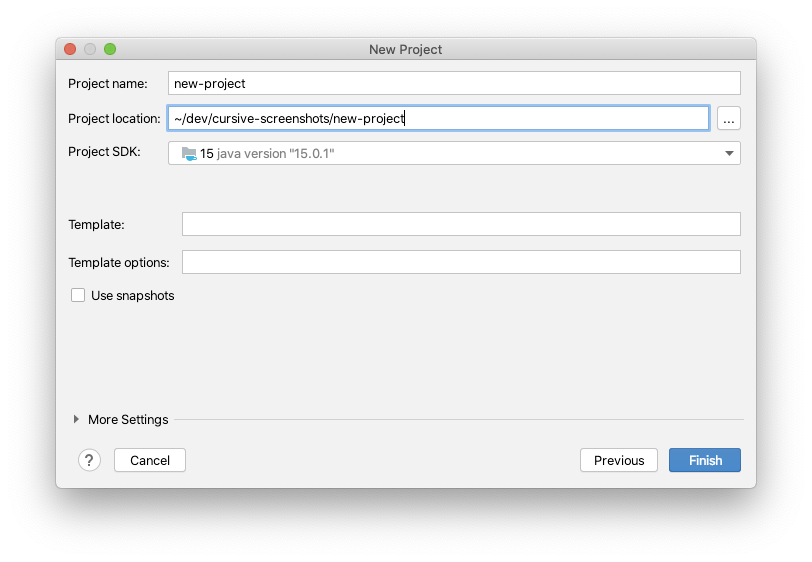Click the help question mark icon
This screenshot has height=562, width=812.
(89, 460)
